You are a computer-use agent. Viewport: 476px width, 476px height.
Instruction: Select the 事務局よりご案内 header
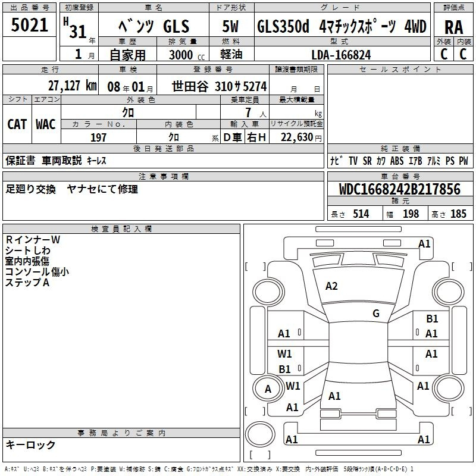[121, 433]
